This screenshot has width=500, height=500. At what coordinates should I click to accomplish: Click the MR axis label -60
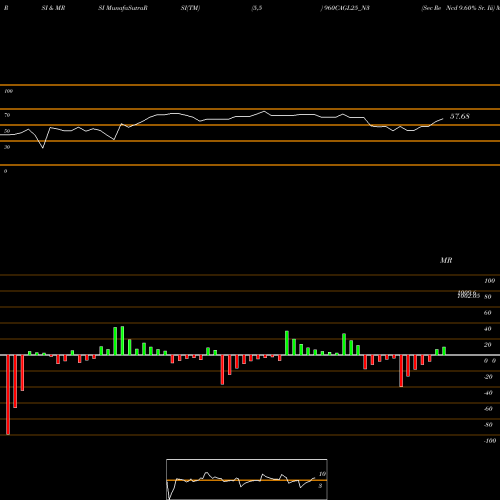(488, 409)
